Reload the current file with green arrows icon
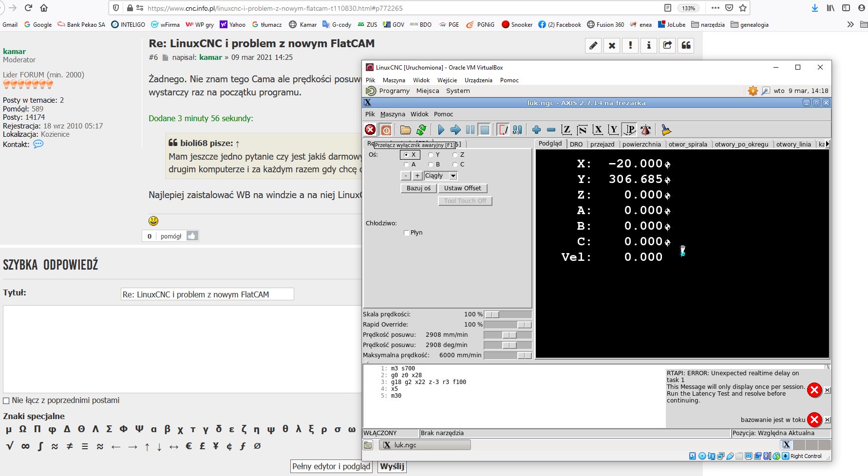 421,130
